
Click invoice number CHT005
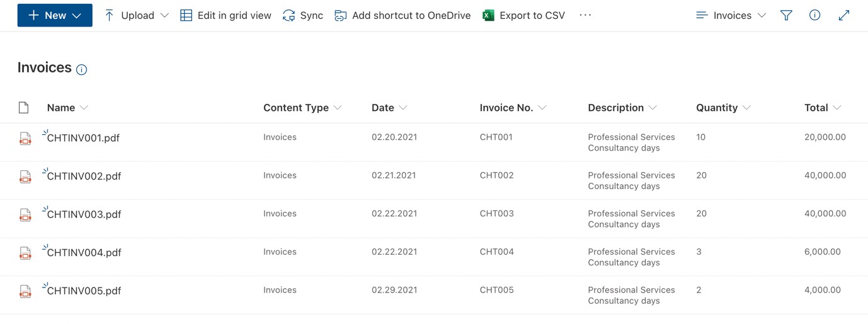(x=496, y=290)
